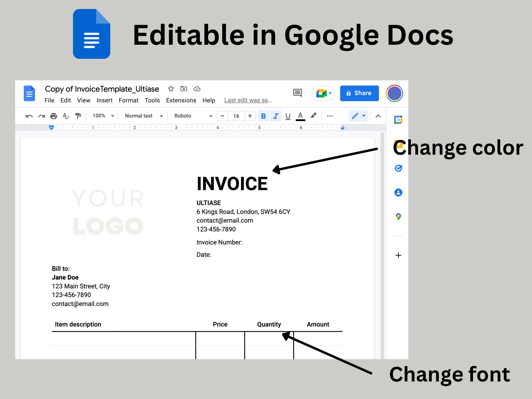This screenshot has width=532, height=399.
Task: Click the Undo icon in toolbar
Action: [x=29, y=116]
